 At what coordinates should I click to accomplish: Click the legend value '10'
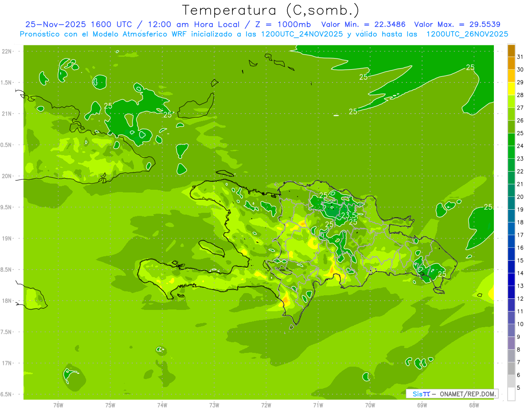tap(520, 324)
